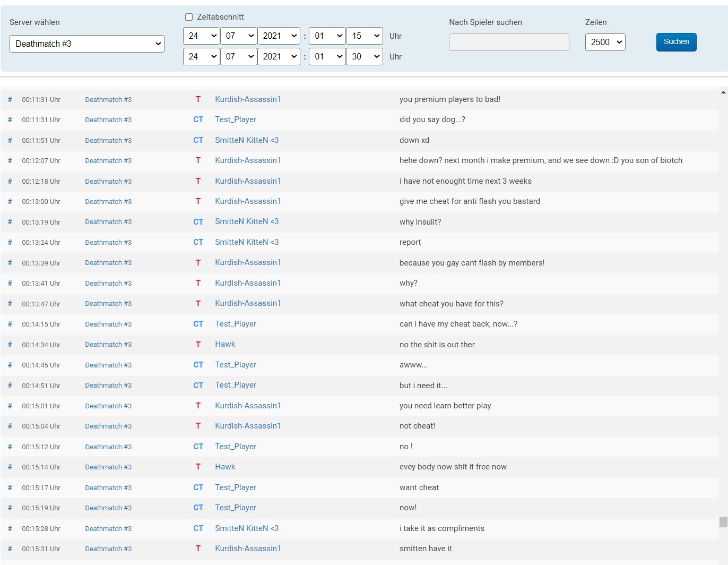This screenshot has height=565, width=728.
Task: Click the # link on the 00:15:17 row
Action: pos(10,487)
